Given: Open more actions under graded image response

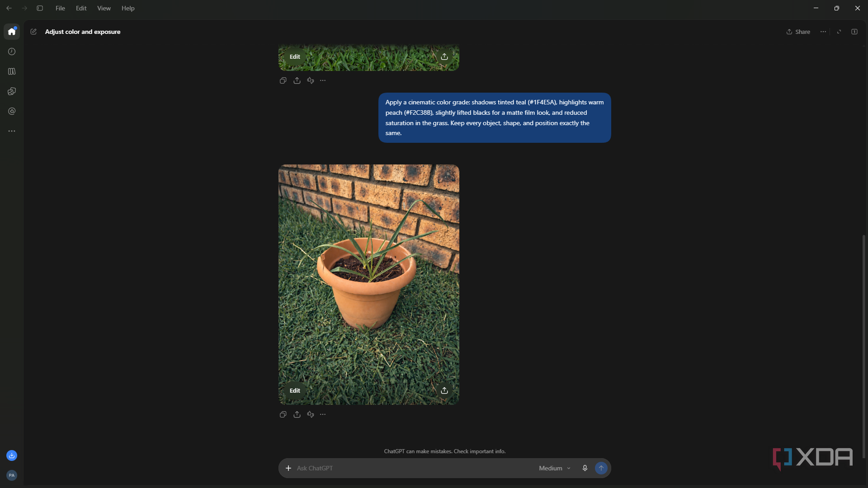Looking at the screenshot, I should [x=323, y=414].
